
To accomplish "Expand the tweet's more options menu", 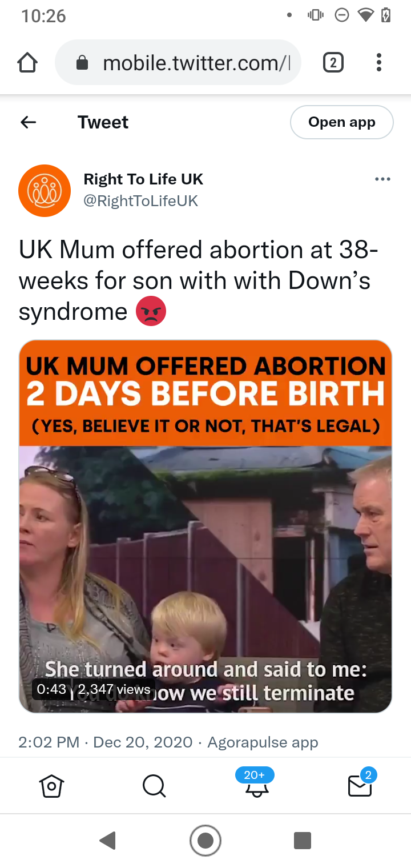I will click(382, 179).
